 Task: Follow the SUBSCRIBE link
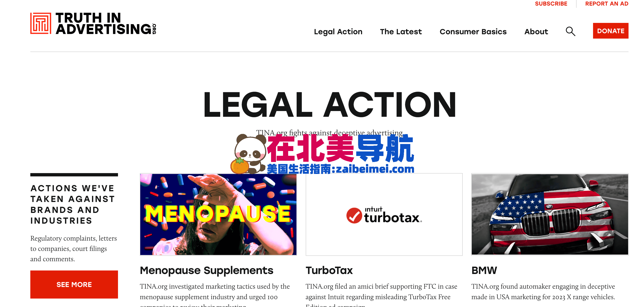click(x=551, y=4)
